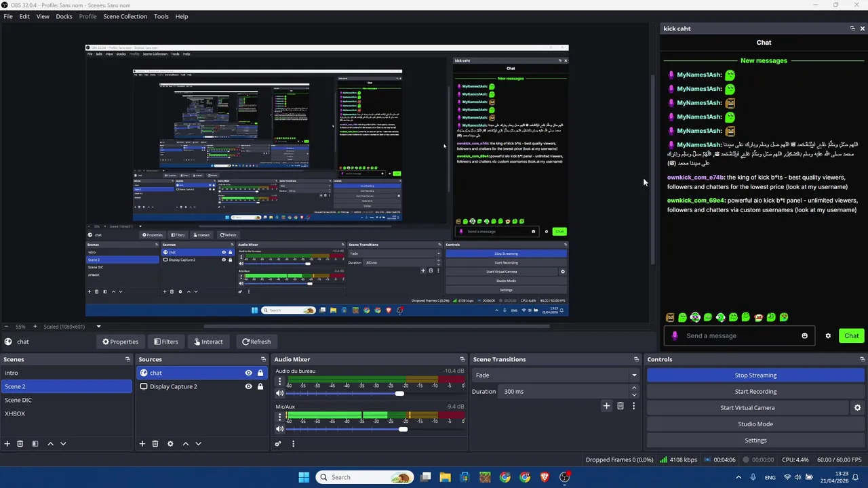Toggle visibility of Display Capture 2 source
868x488 pixels.
(248, 386)
